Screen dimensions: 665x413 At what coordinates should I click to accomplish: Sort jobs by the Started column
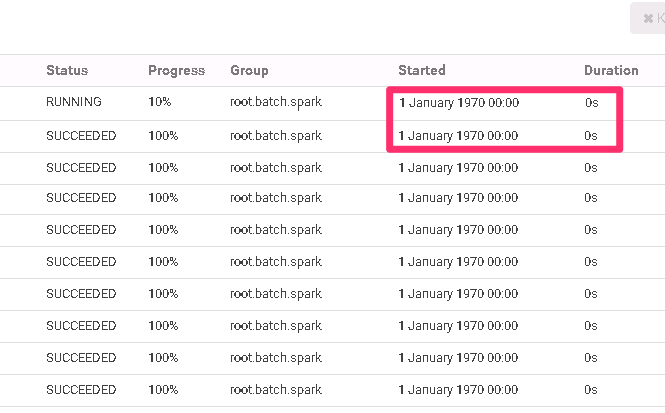pos(422,71)
